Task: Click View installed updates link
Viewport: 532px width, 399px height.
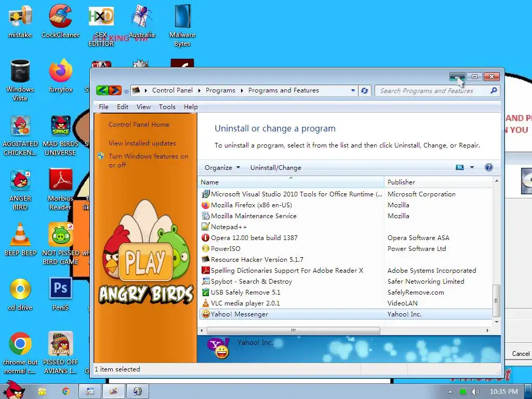Action: tap(142, 143)
